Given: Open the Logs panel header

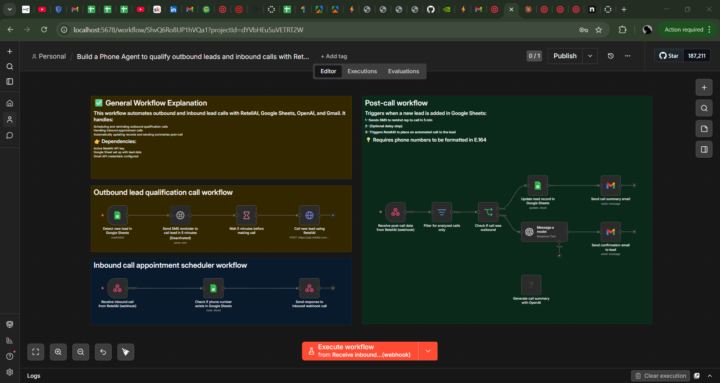Looking at the screenshot, I should point(34,376).
